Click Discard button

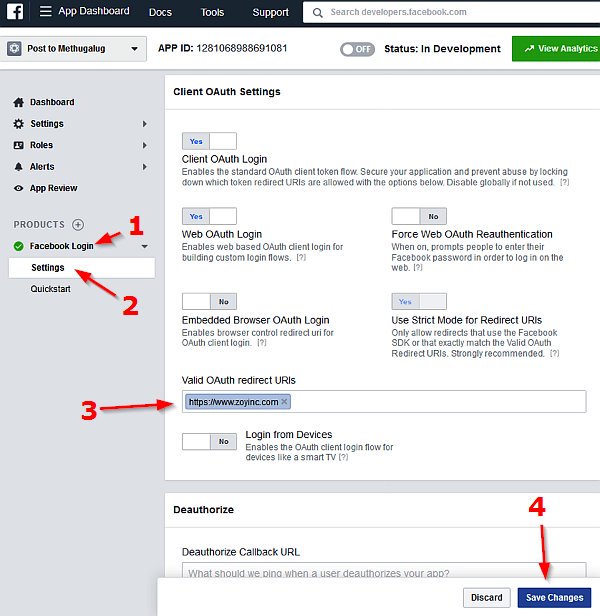coord(486,598)
